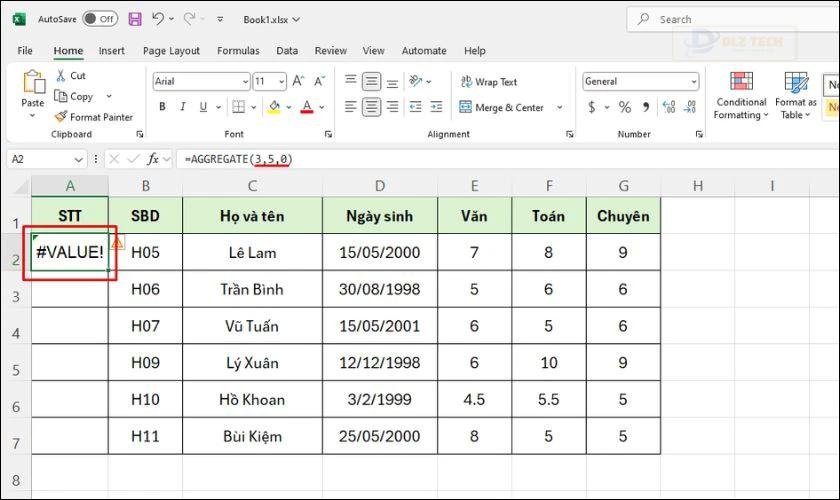Click the Accounting dollar format icon

(591, 107)
